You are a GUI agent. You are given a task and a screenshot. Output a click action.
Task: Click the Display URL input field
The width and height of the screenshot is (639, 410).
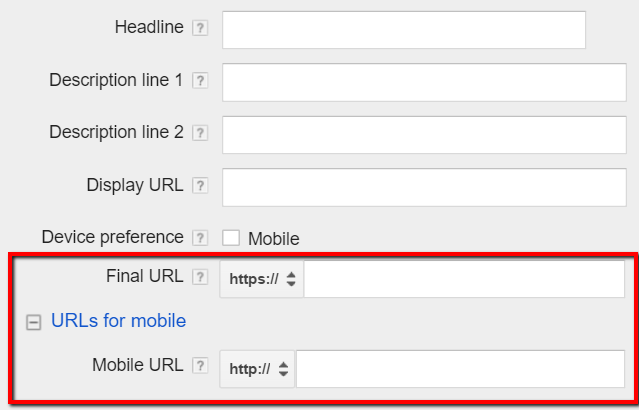[424, 187]
